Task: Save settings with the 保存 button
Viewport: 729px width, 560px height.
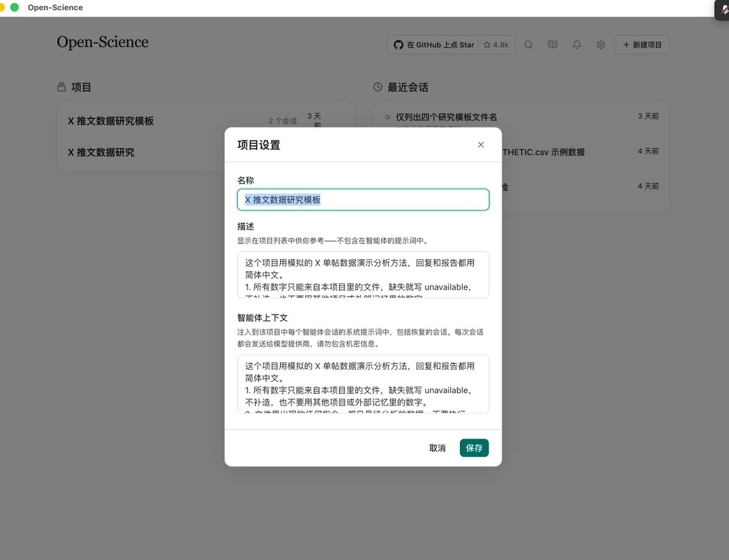Action: [474, 448]
